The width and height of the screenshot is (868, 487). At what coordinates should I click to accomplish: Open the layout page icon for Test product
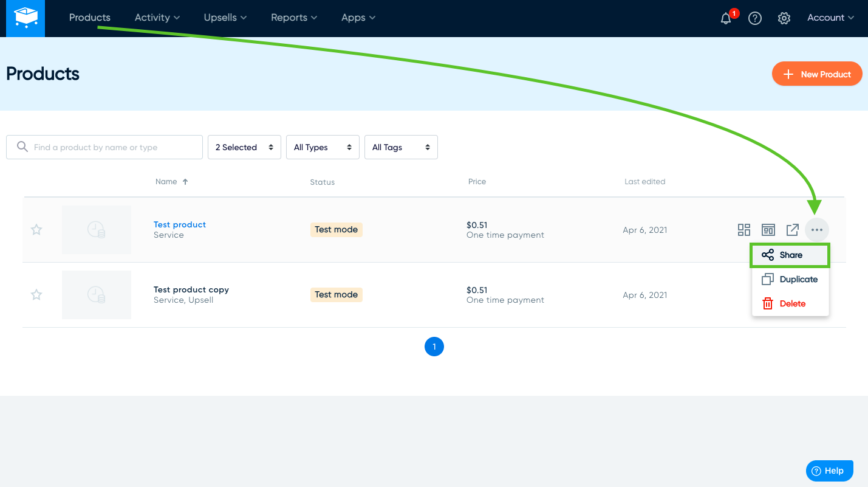coord(768,230)
